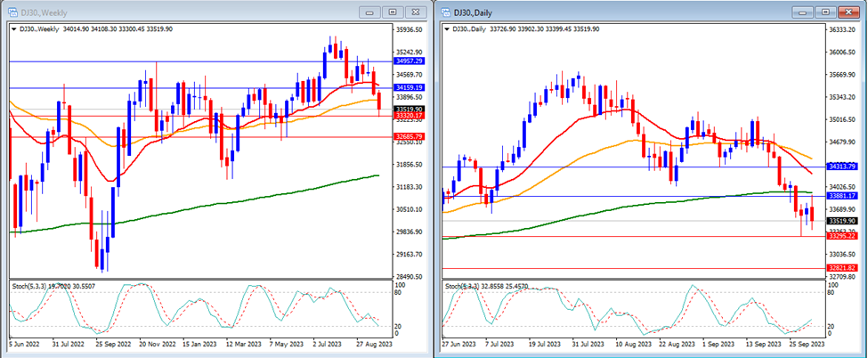Viewport: 868px width, 358px height.
Task: Click the 10 Aug 2023 date label
Action: pos(634,344)
